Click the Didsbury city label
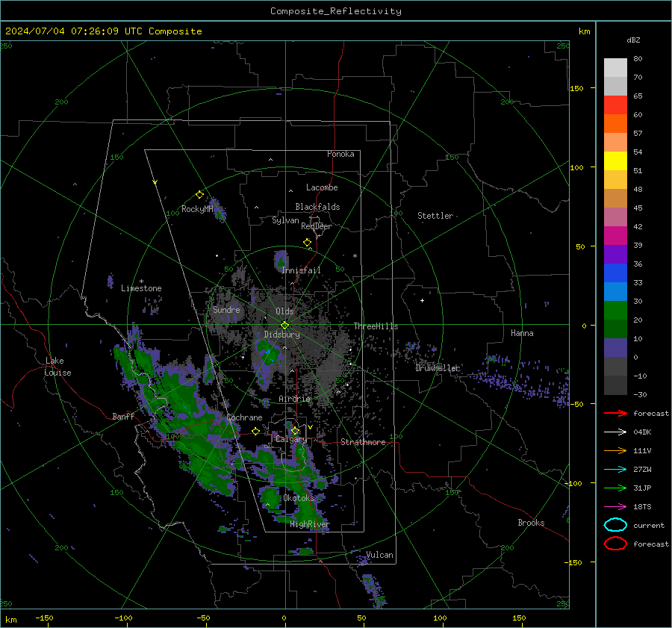The height and width of the screenshot is (628, 672). point(282,335)
